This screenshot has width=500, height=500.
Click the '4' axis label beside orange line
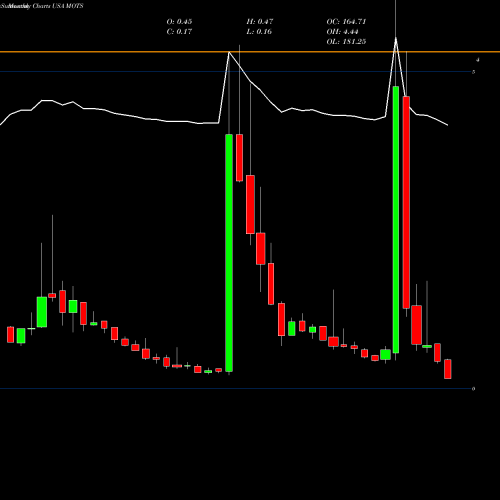click(x=477, y=60)
